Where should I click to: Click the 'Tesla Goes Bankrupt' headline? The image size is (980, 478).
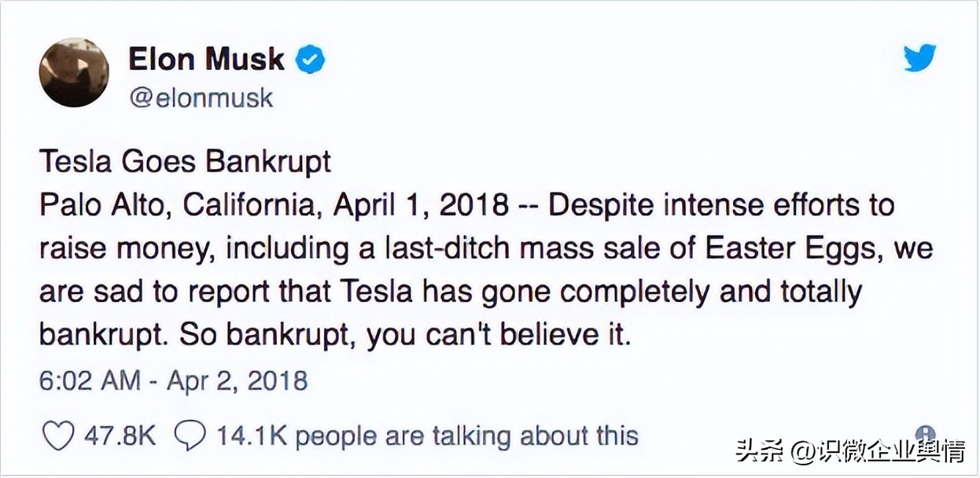[x=185, y=162]
